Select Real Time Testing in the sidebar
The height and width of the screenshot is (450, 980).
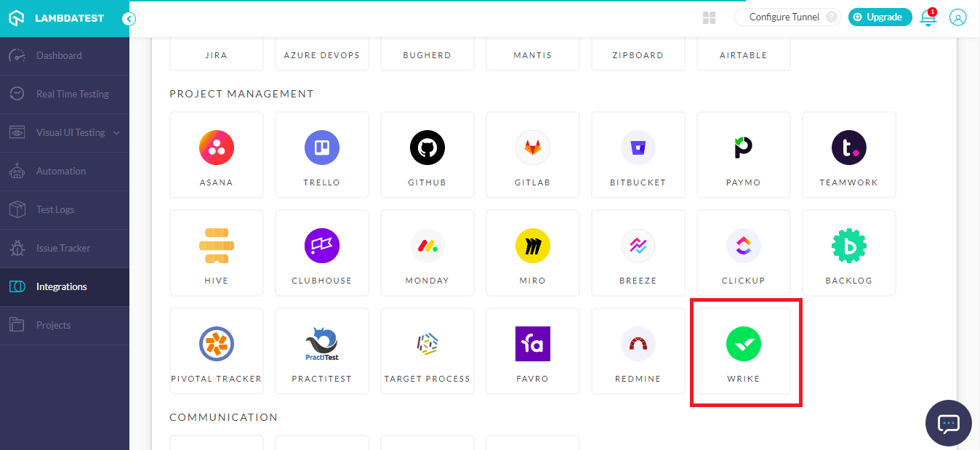[x=73, y=94]
